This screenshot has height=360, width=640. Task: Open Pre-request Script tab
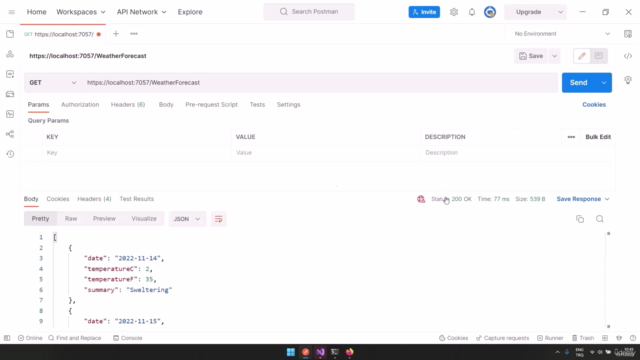pyautogui.click(x=211, y=104)
